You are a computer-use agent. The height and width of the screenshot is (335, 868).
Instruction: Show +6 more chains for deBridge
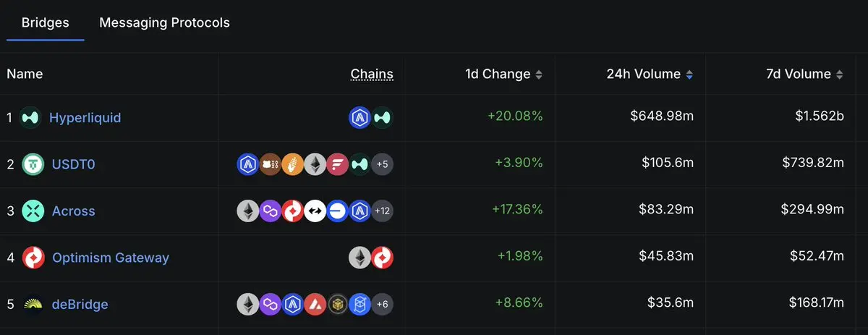tap(383, 304)
